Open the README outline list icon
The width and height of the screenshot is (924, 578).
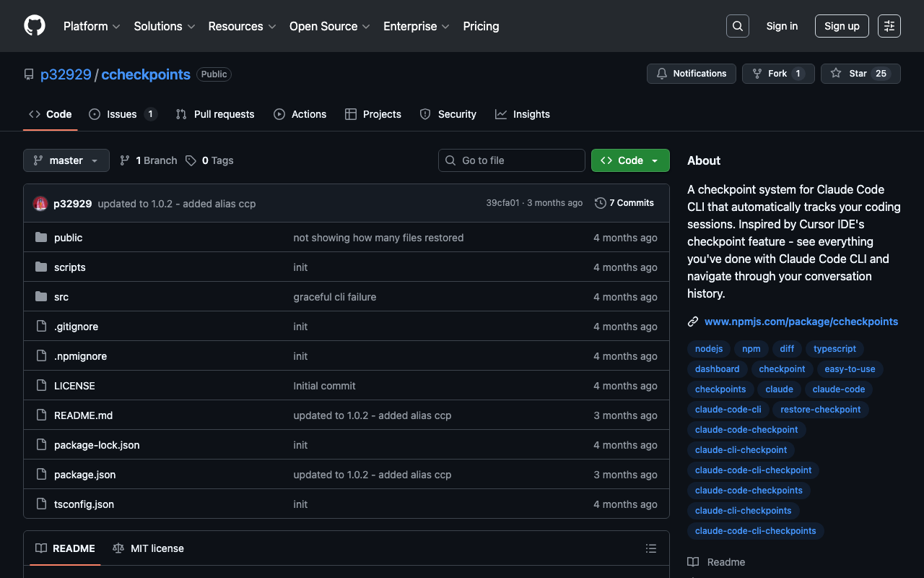[650, 548]
